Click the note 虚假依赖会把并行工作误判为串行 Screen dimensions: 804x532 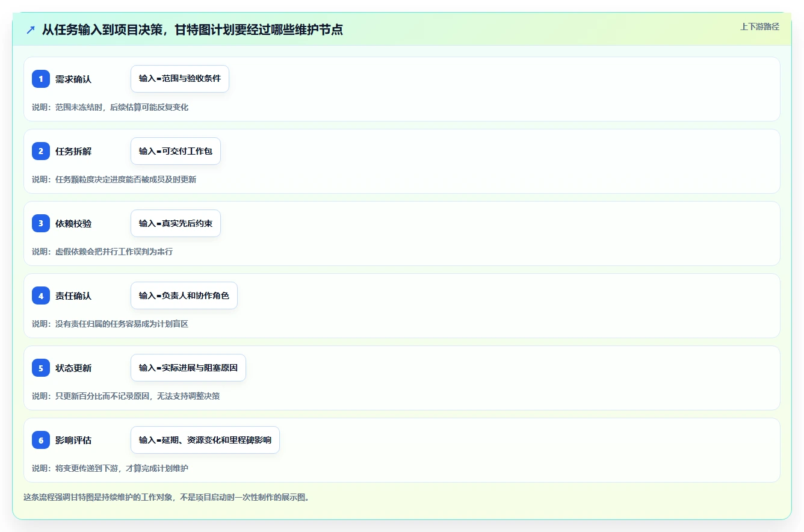[114, 252]
